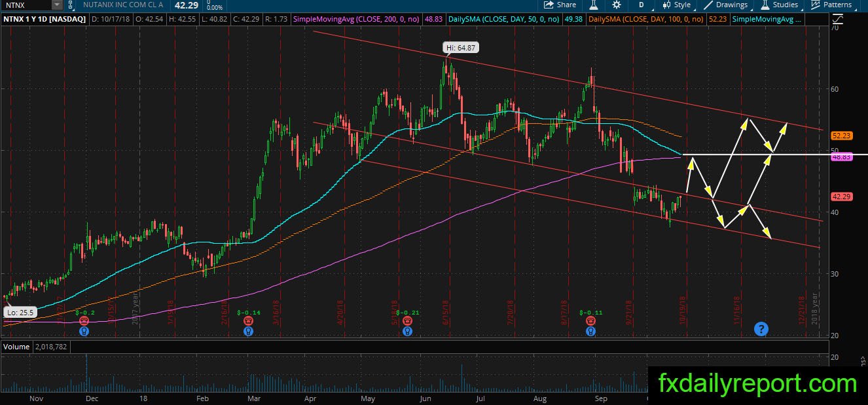868x405 pixels.
Task: Click the $-0.2 earnings estimate text
Action: (x=85, y=313)
